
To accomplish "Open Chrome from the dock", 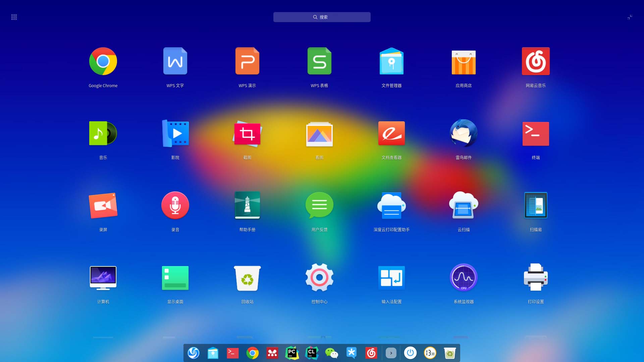I will (253, 353).
